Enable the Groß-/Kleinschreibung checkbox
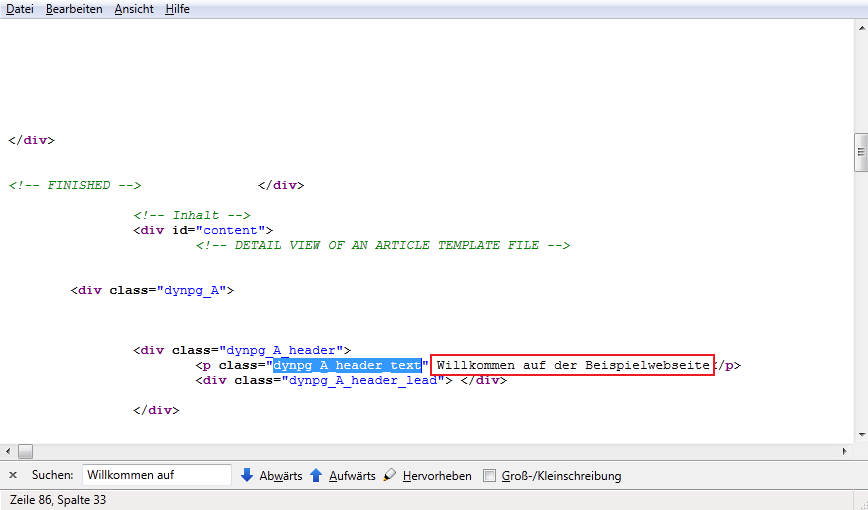The width and height of the screenshot is (868, 510). coord(489,476)
